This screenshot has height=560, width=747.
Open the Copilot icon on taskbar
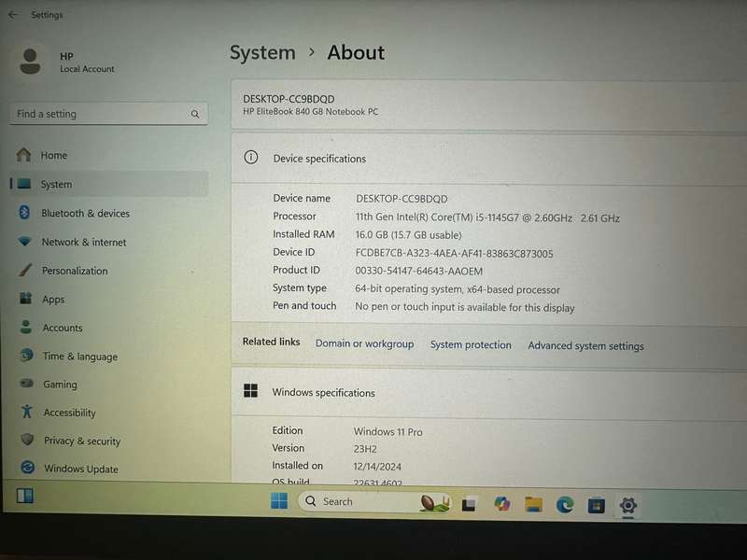(x=501, y=504)
